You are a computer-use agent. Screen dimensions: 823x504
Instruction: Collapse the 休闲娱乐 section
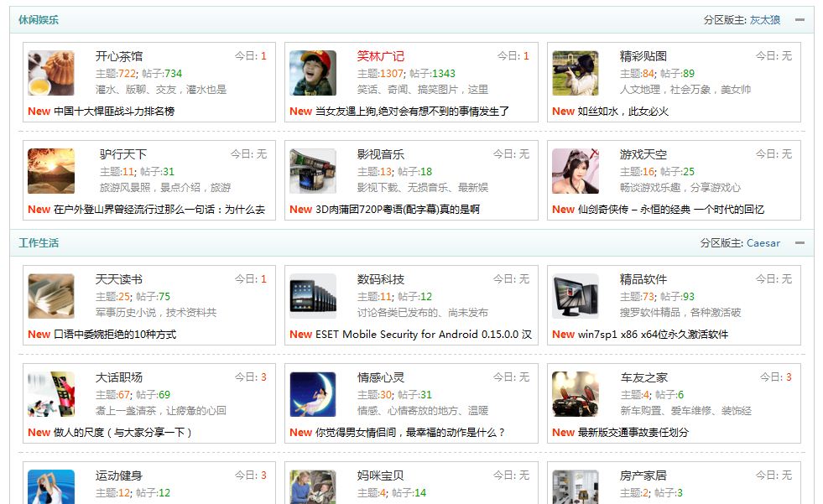click(800, 20)
